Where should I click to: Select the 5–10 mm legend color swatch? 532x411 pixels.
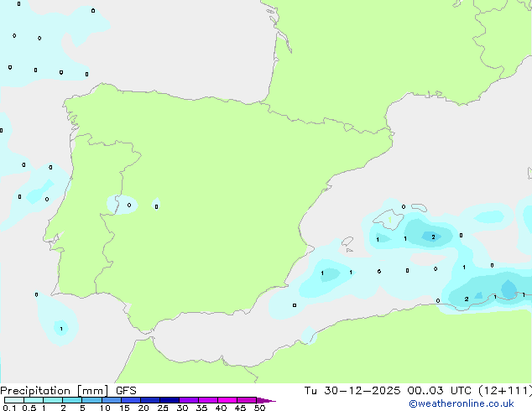(91, 400)
